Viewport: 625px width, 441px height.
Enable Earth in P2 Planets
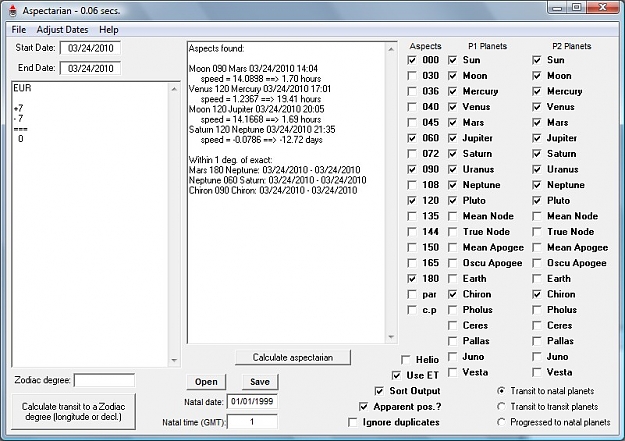537,279
